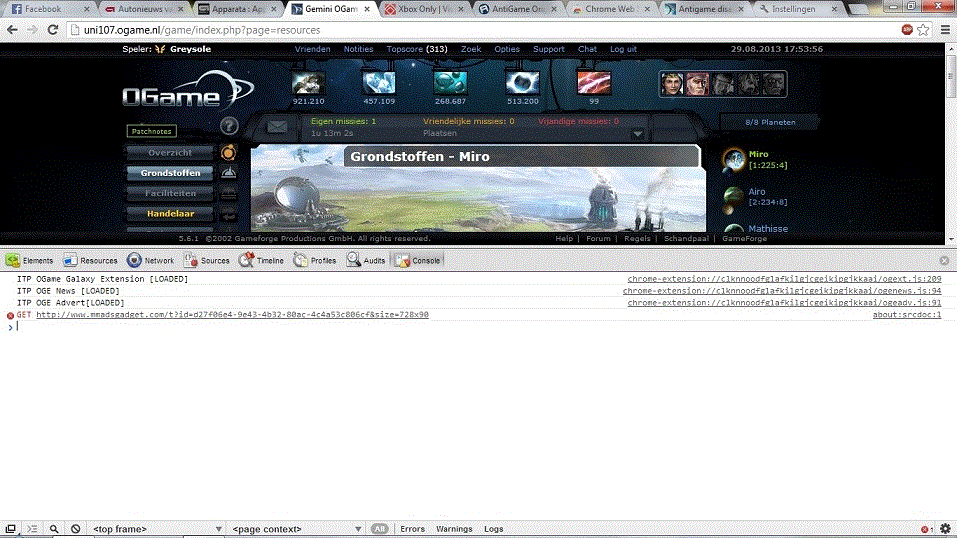Clear the console log icon
The width and height of the screenshot is (957, 538).
pos(76,529)
